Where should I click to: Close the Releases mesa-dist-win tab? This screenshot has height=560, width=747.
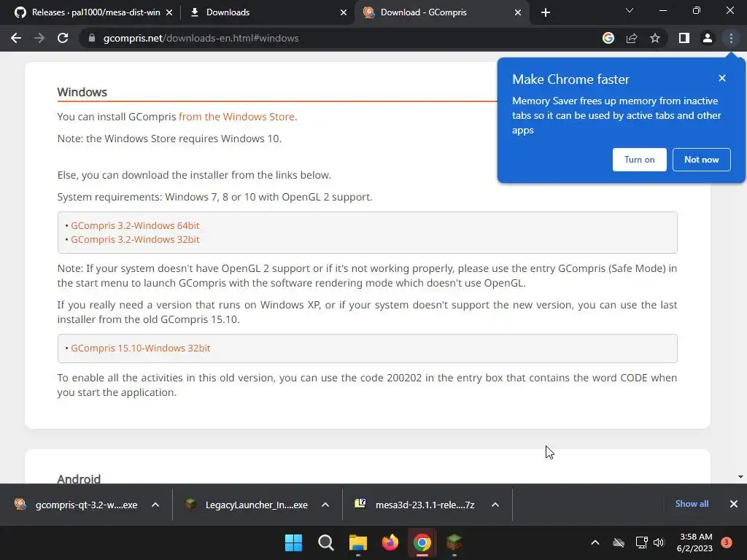pyautogui.click(x=169, y=12)
